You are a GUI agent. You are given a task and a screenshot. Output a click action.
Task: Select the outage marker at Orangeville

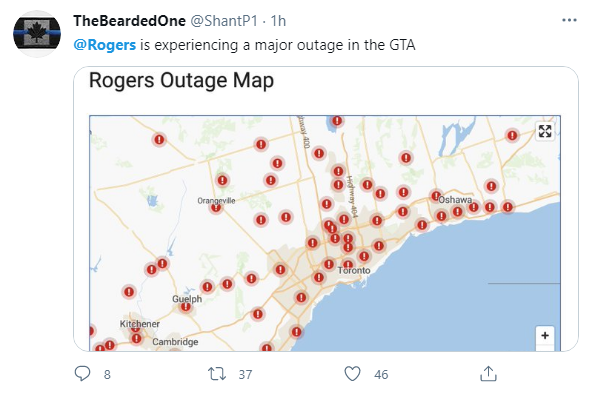point(216,207)
